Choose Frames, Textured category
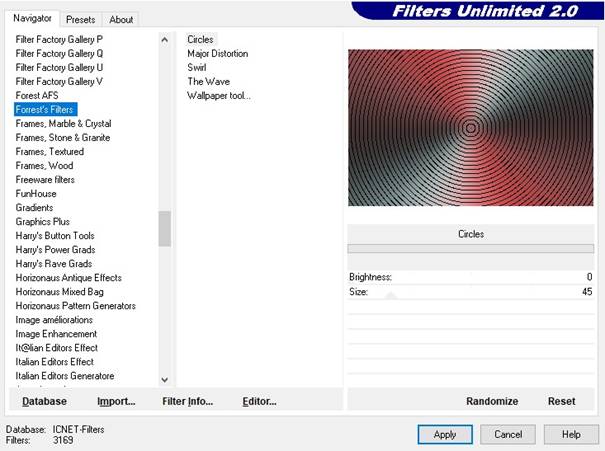Screen dimensions: 605x451 click(x=49, y=152)
